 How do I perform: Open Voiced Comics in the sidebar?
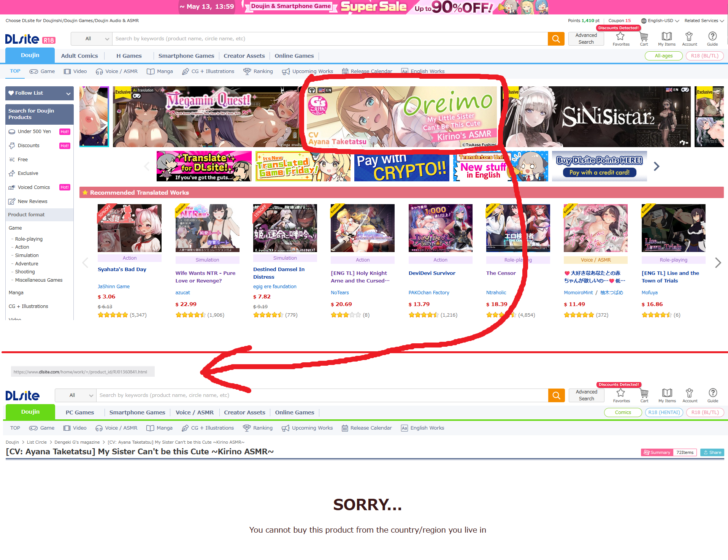tap(34, 187)
